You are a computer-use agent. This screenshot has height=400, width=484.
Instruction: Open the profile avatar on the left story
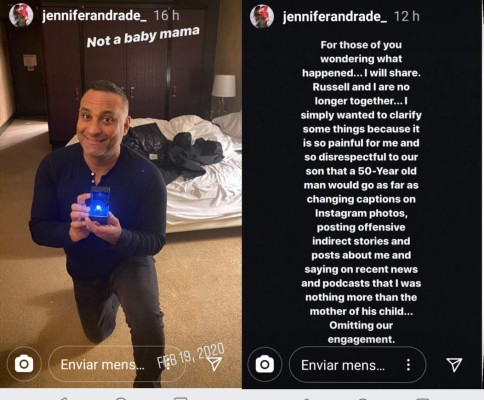[x=21, y=16]
